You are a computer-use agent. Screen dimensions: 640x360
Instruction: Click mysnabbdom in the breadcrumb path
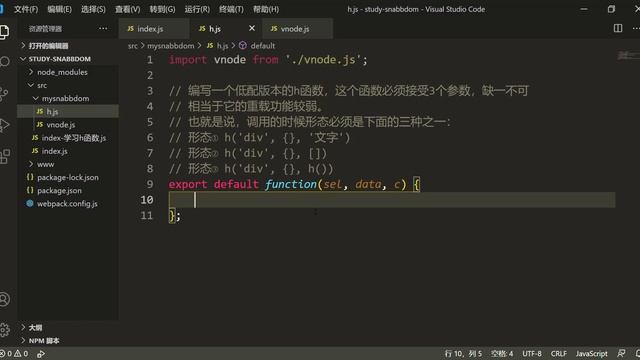(171, 46)
